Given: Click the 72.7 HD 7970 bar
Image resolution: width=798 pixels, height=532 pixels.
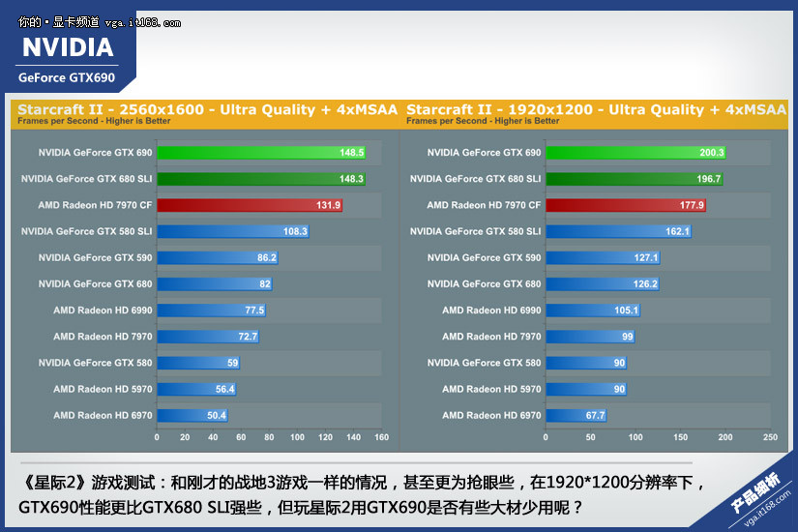Looking at the screenshot, I should [x=208, y=337].
